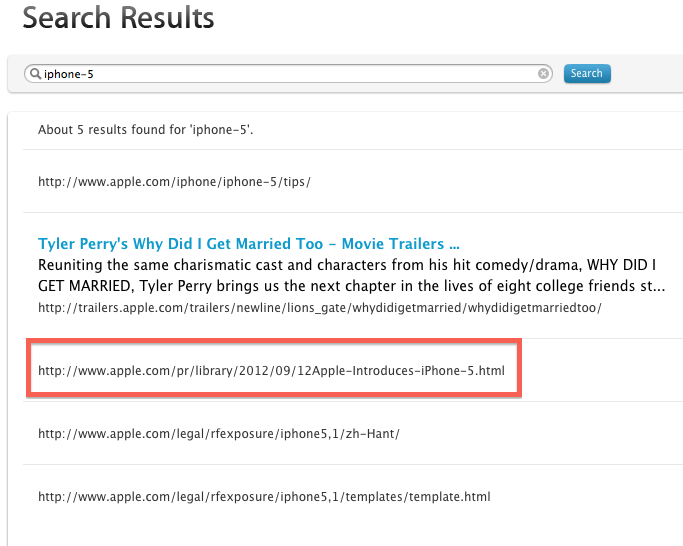The width and height of the screenshot is (683, 546).
Task: Open the trailers.apple.com whydidigetmarriedtoo URL
Action: coord(319,307)
